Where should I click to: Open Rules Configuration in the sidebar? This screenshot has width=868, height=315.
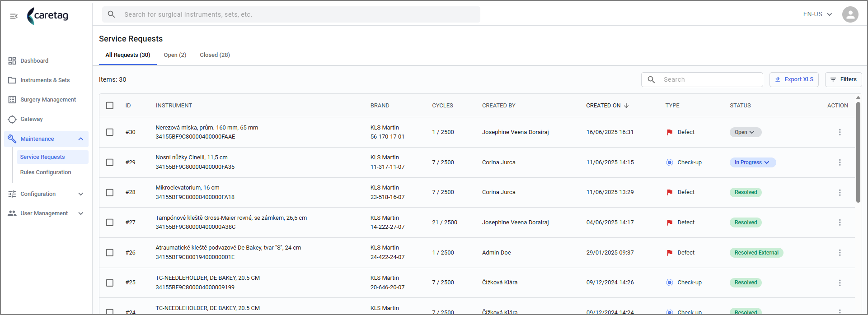tap(46, 172)
